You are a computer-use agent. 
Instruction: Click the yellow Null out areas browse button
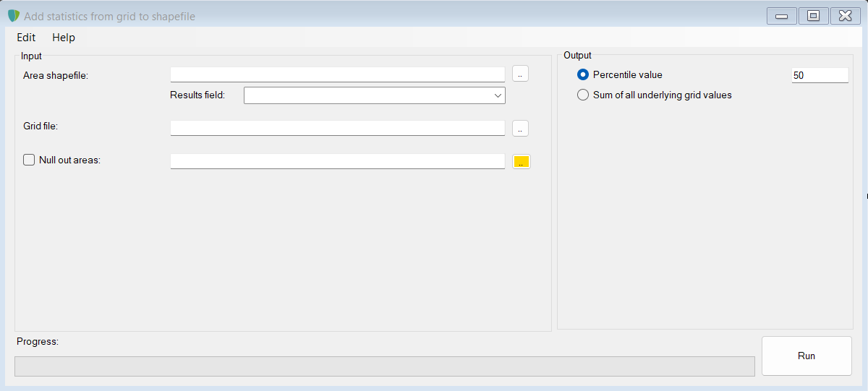click(522, 162)
